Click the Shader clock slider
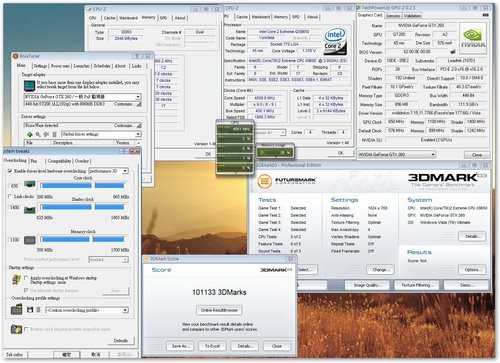The height and width of the screenshot is (363, 500). click(83, 207)
